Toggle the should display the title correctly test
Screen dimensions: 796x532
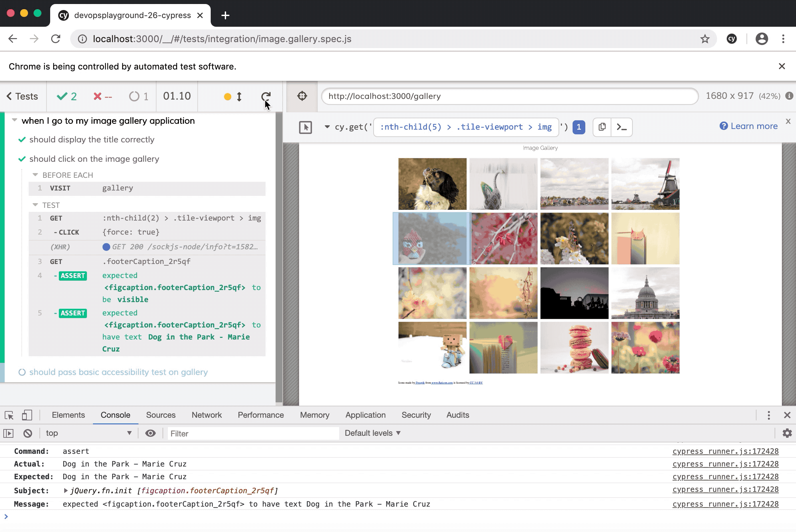coord(92,139)
